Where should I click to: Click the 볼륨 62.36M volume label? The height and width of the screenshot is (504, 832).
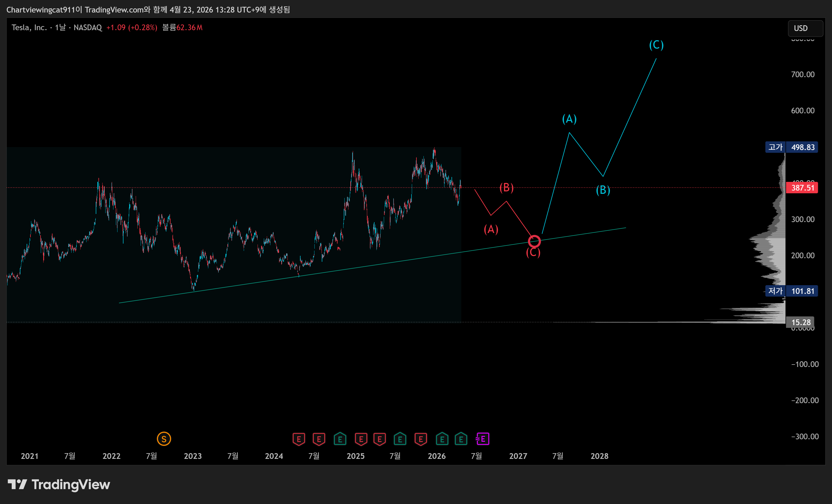(x=182, y=27)
